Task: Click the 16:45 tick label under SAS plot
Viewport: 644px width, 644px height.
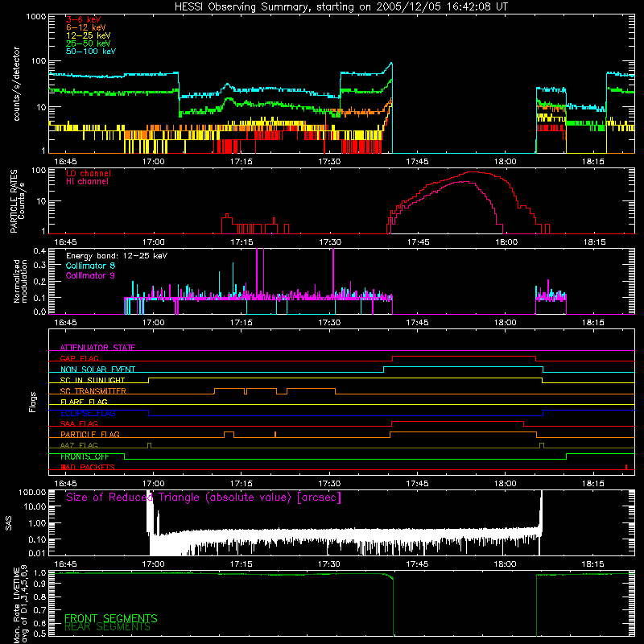Action: click(x=65, y=564)
